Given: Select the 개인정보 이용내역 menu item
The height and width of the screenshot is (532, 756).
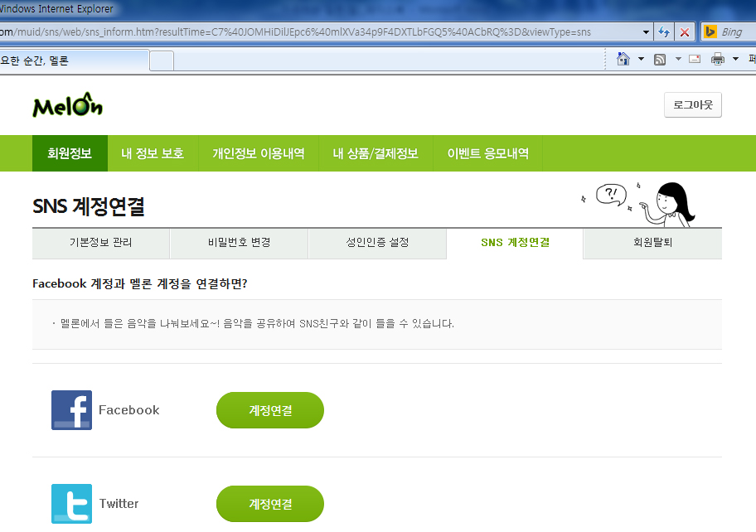Looking at the screenshot, I should point(258,153).
